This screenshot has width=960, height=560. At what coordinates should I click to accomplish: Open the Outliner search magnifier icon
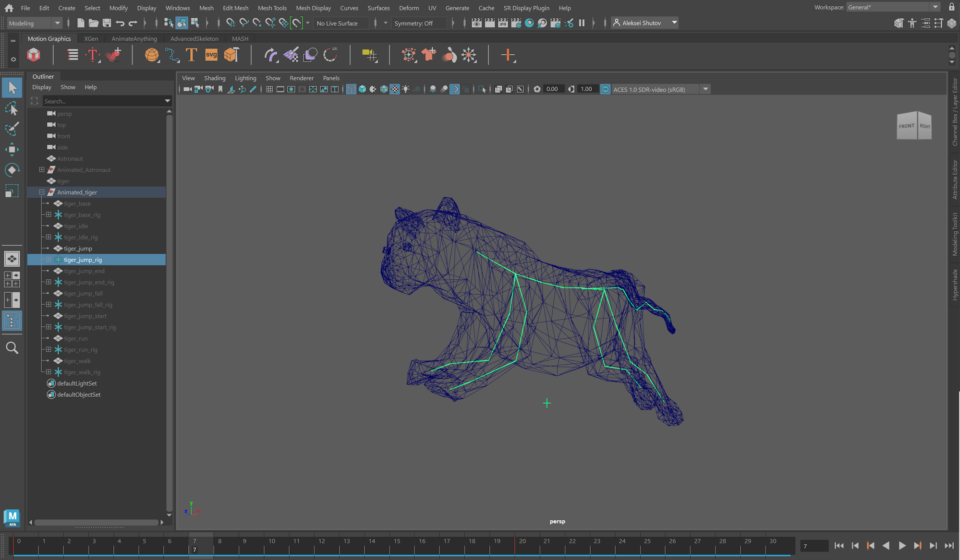point(12,348)
